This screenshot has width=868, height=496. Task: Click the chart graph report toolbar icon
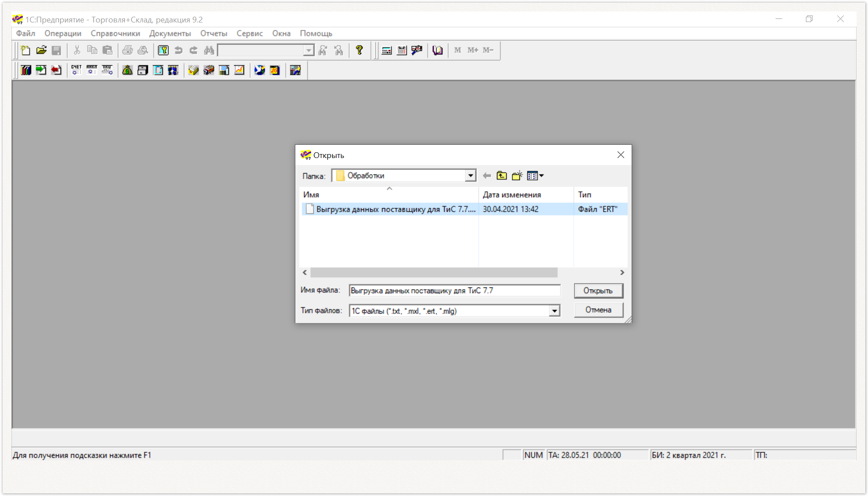[239, 70]
